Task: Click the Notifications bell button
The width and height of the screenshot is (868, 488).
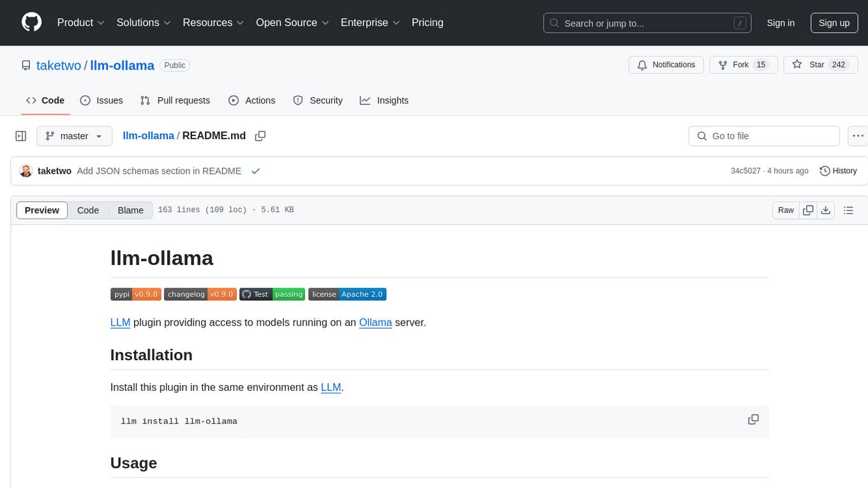Action: [x=666, y=65]
